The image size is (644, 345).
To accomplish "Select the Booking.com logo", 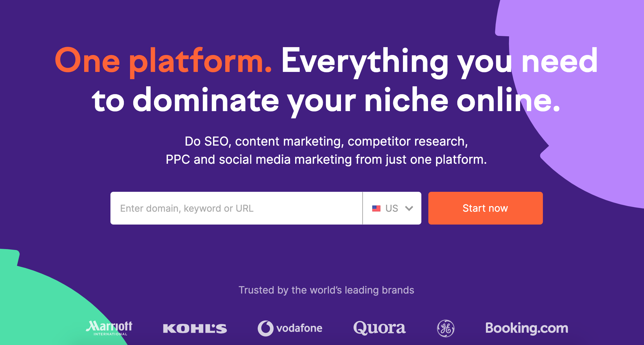I will (x=527, y=328).
